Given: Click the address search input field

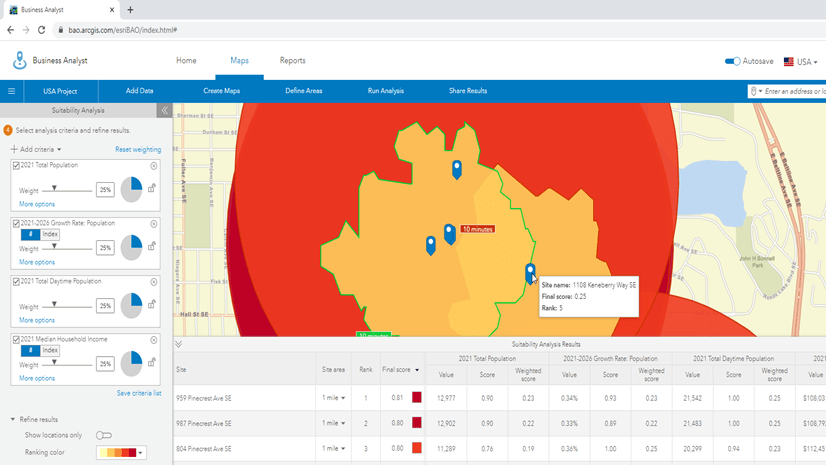Looking at the screenshot, I should (795, 91).
